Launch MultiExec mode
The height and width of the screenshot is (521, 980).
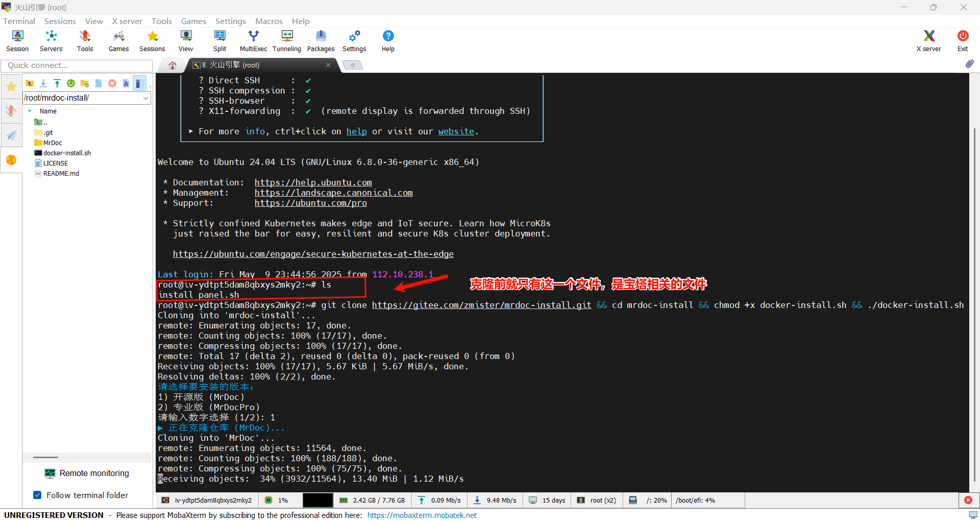click(x=253, y=41)
